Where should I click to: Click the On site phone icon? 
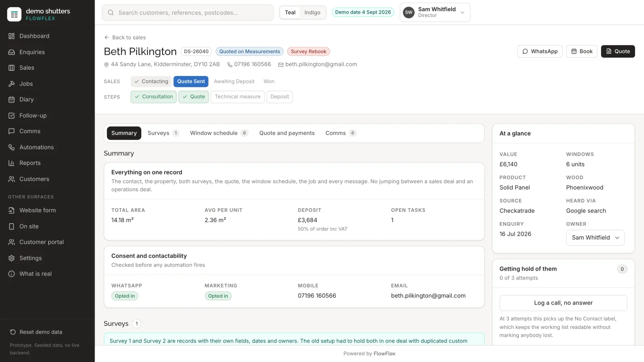pos(12,226)
